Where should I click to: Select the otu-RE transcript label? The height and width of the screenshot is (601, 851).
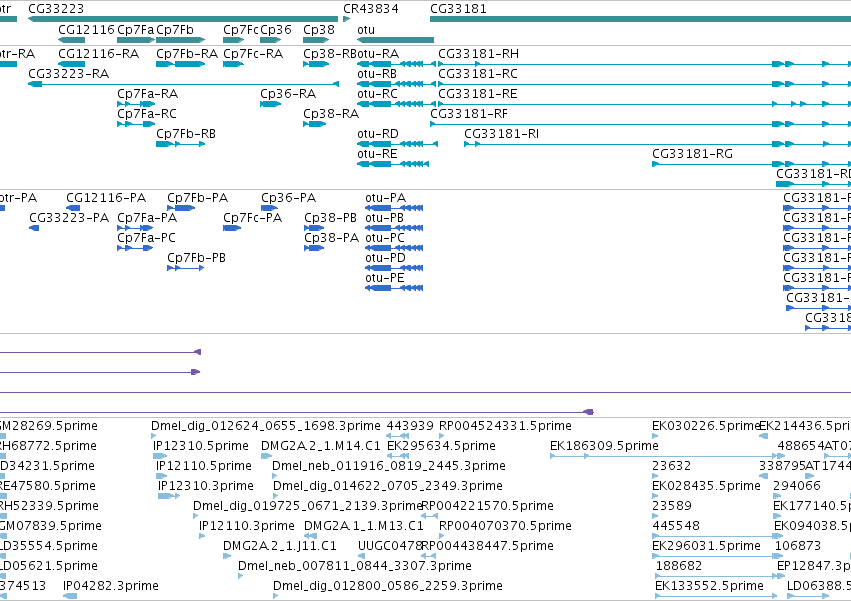[x=377, y=154]
